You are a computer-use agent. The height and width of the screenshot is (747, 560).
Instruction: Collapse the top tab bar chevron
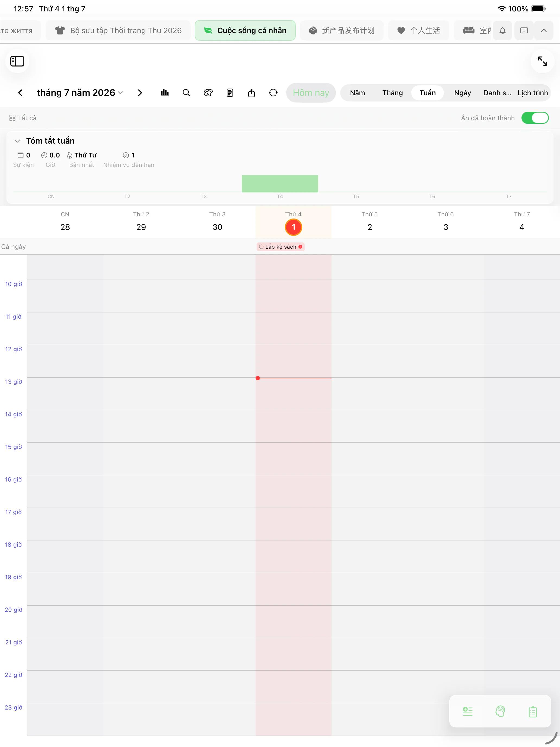[x=543, y=30]
